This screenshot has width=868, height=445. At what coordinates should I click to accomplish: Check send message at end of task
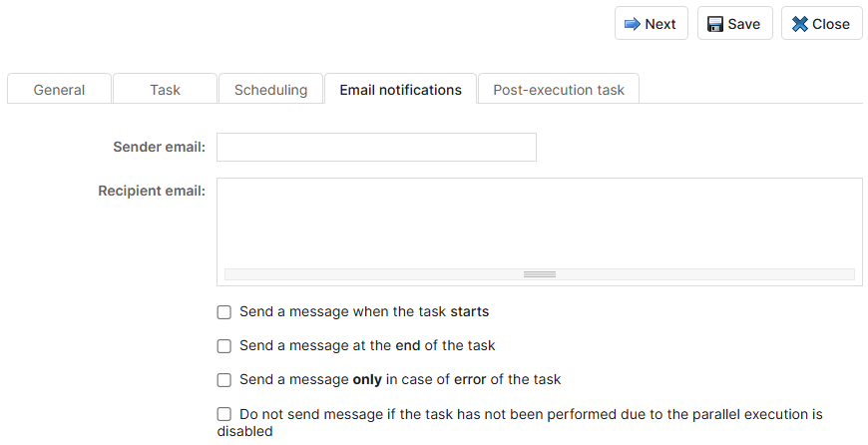tap(224, 346)
